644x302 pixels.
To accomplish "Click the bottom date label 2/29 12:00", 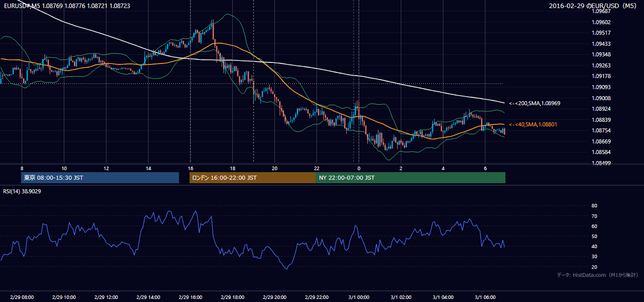I will coord(106,297).
